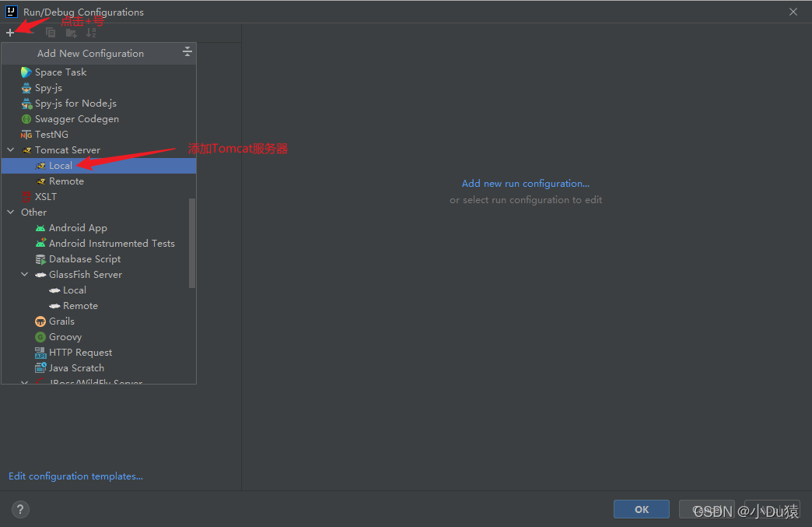Image resolution: width=812 pixels, height=527 pixels.
Task: Select Tomcat Server Local configuration
Action: (x=99, y=166)
